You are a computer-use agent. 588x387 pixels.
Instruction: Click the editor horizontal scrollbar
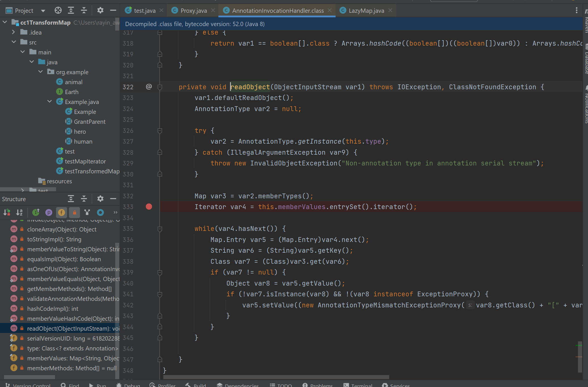tap(276, 377)
